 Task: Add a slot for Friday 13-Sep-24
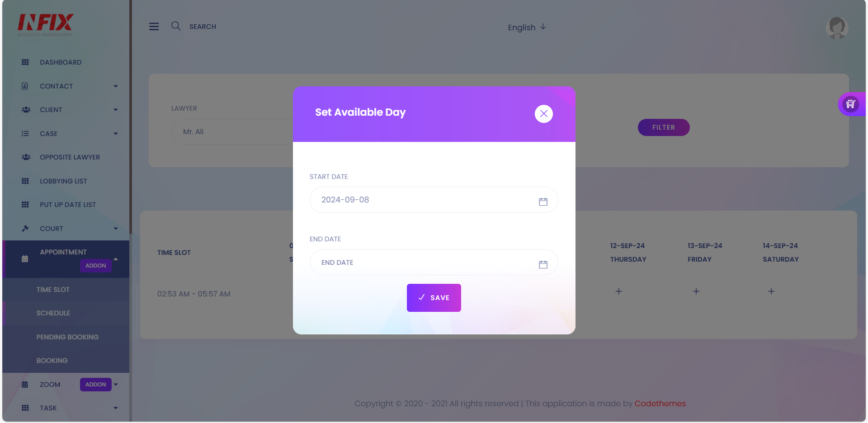pyautogui.click(x=696, y=291)
